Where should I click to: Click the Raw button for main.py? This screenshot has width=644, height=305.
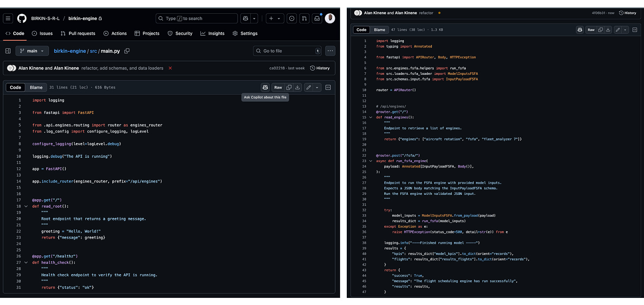[278, 88]
